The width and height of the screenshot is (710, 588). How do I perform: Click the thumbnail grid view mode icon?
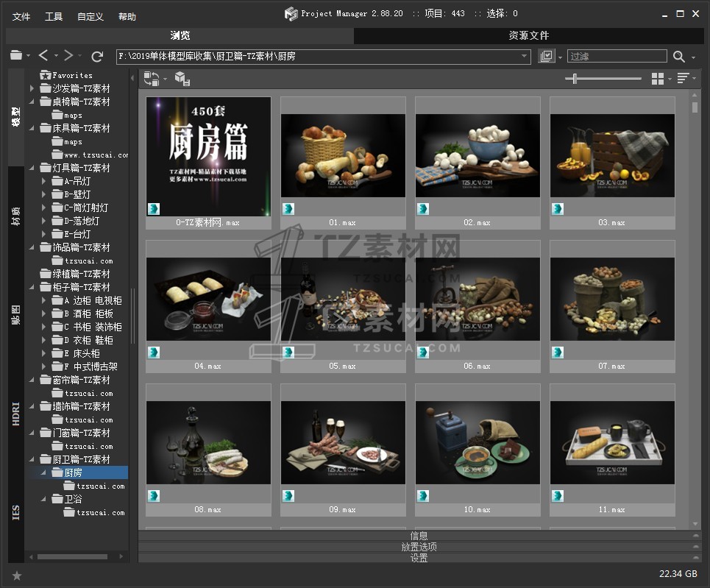[x=658, y=79]
